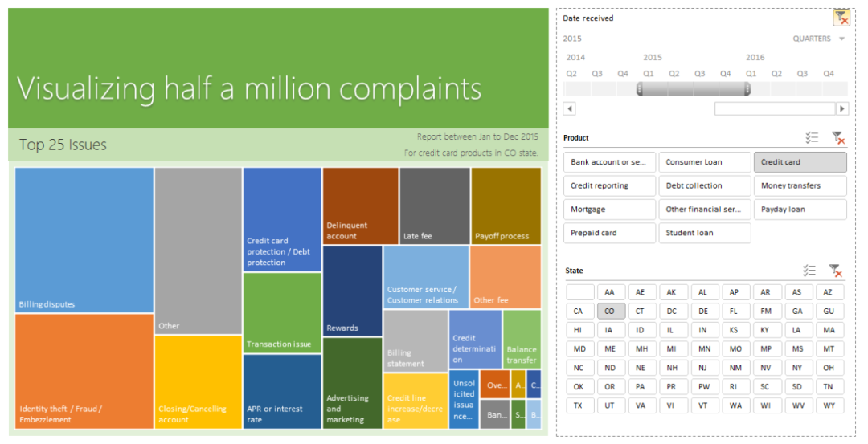
Task: Open the QUARTERS time level dropdown
Action: pos(820,39)
